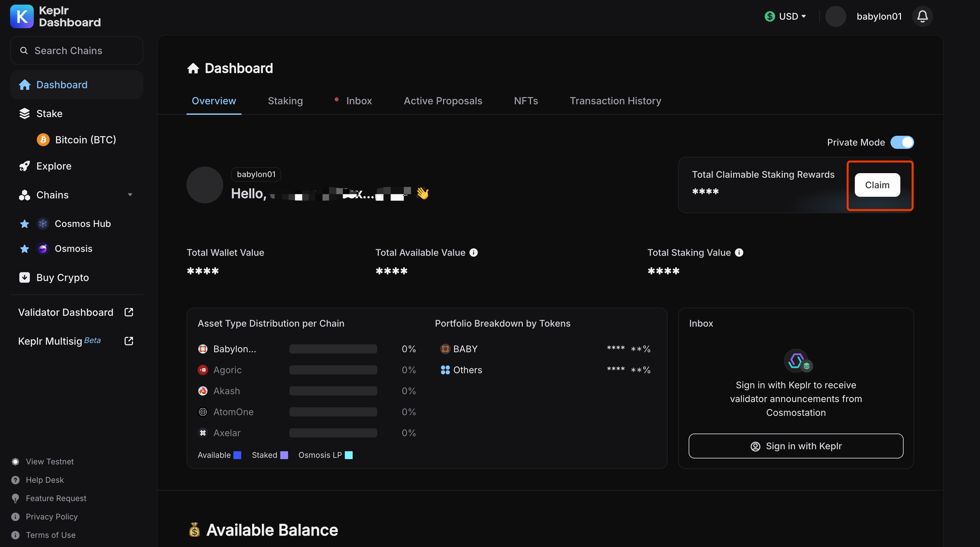
Task: Unfavorite Osmosis star
Action: 24,249
